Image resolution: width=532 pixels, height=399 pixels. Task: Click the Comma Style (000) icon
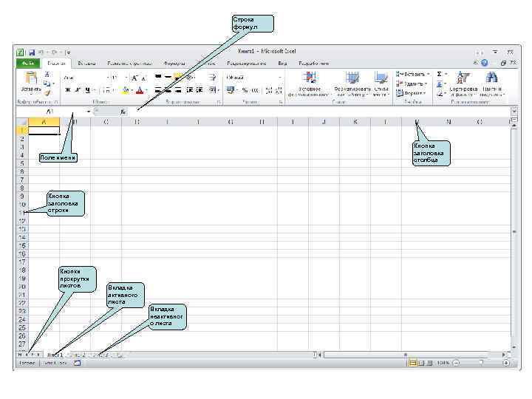coord(255,90)
